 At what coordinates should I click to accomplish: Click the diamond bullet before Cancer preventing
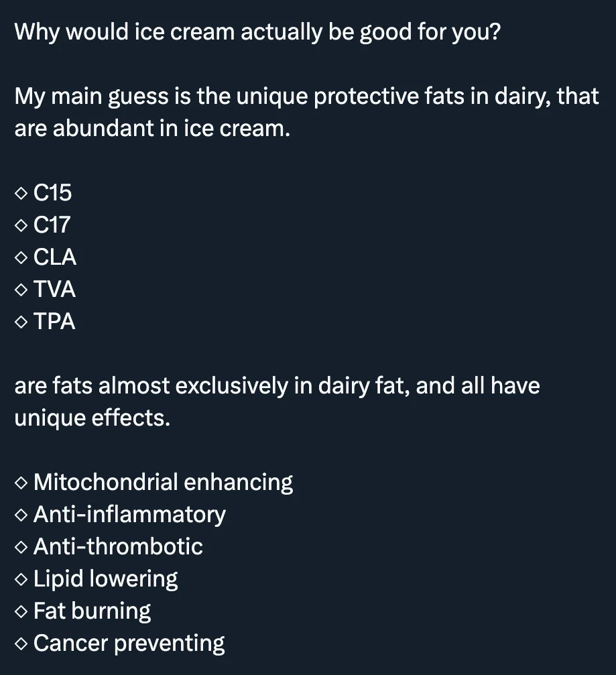(x=21, y=643)
